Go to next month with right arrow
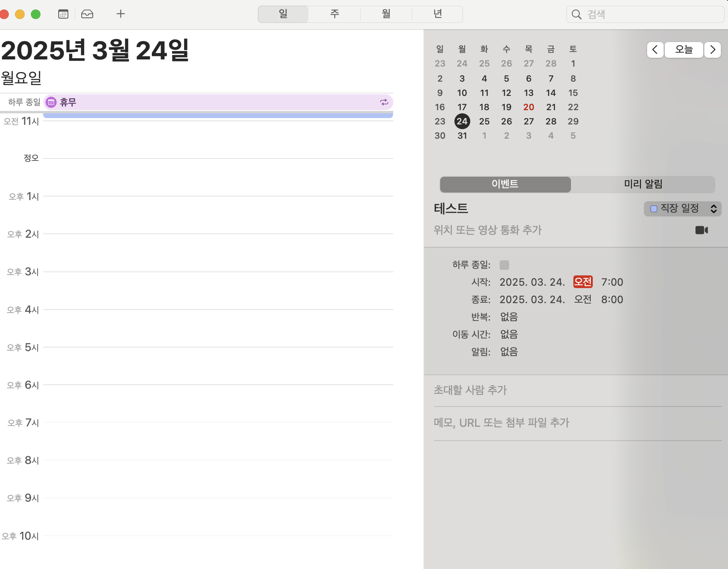 (713, 50)
